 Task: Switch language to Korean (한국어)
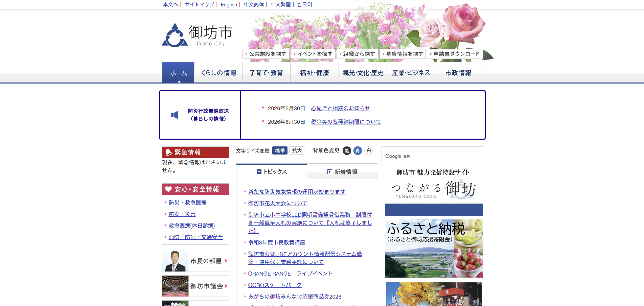(305, 4)
